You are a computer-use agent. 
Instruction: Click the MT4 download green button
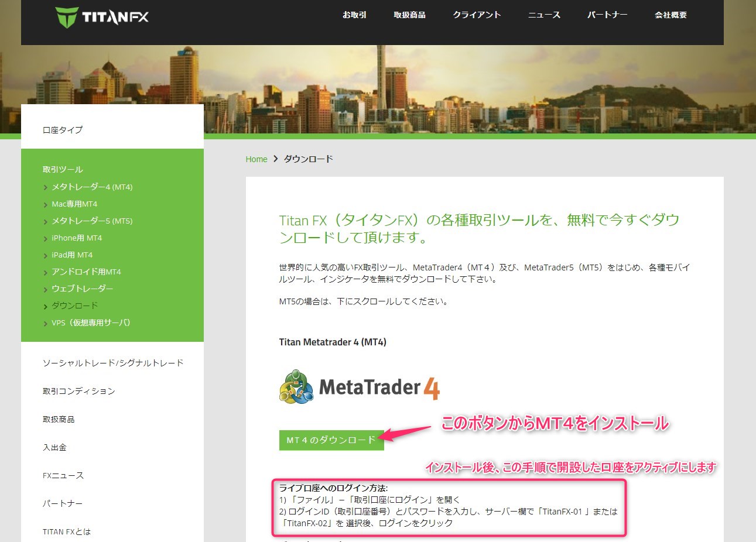click(331, 440)
